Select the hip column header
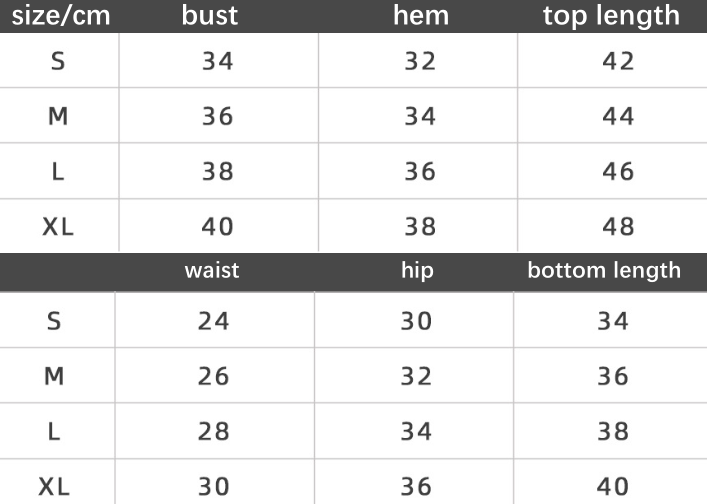 pyautogui.click(x=417, y=270)
